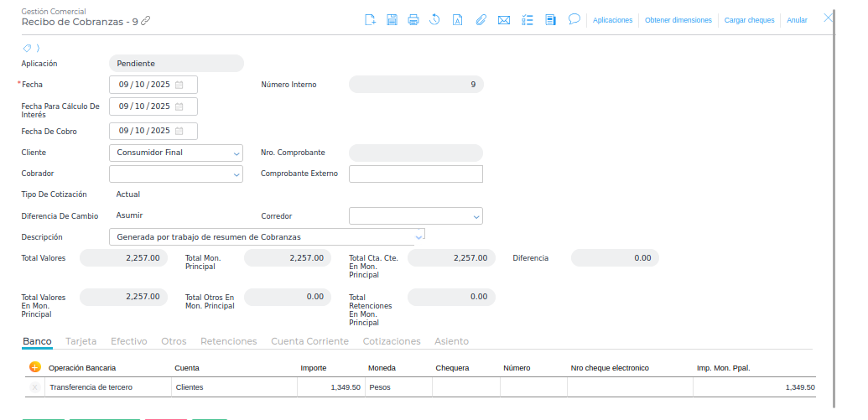Screen dimensions: 868x420
Task: Switch to the Tarjeta tab
Action: pyautogui.click(x=81, y=341)
